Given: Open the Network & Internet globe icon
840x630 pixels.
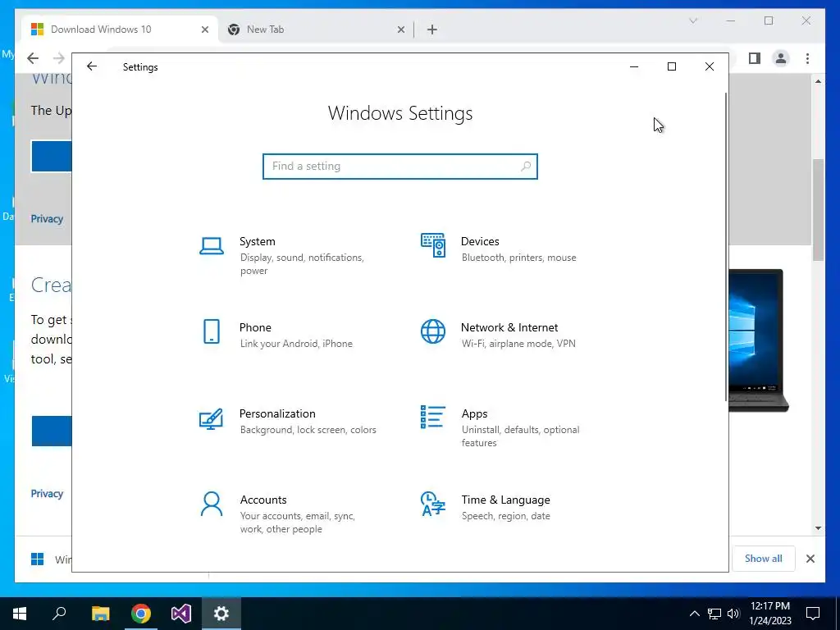Looking at the screenshot, I should (433, 331).
